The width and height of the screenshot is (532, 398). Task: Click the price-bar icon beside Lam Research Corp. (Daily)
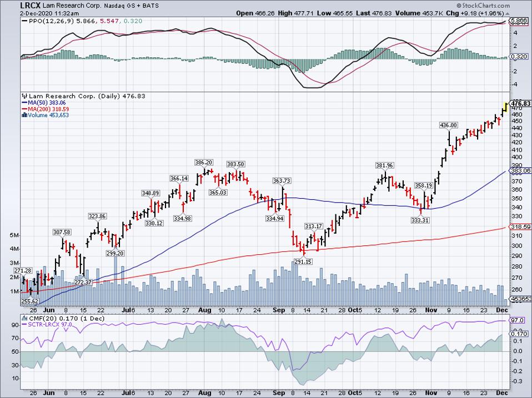click(x=24, y=96)
